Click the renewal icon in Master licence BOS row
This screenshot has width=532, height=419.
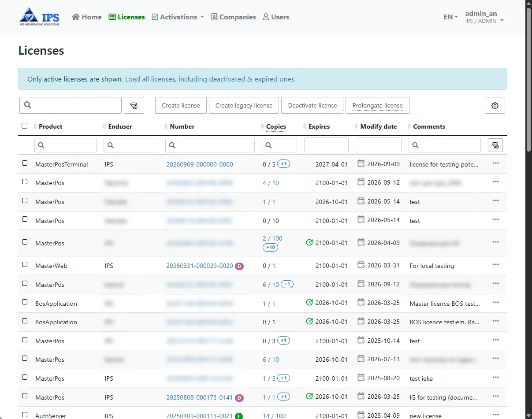(x=309, y=303)
